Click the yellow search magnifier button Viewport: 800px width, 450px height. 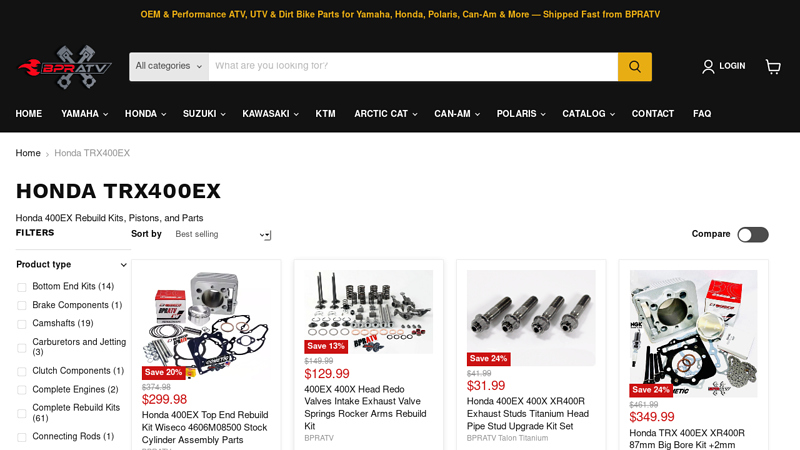coord(635,66)
